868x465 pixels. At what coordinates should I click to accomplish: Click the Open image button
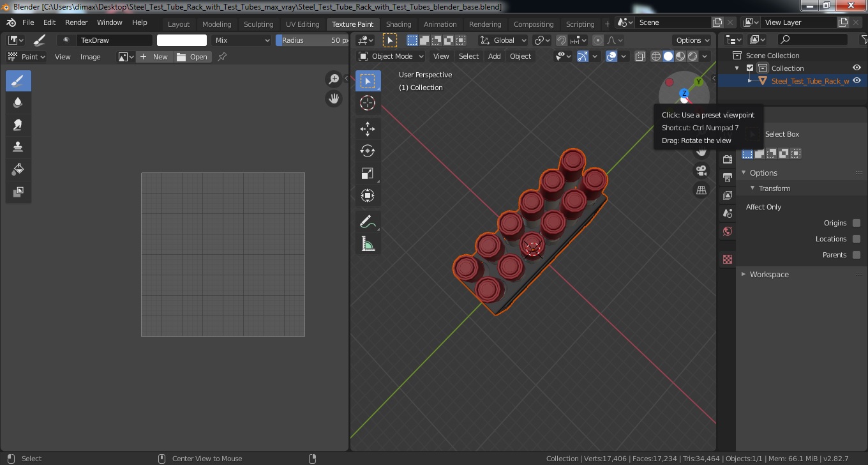tap(192, 57)
